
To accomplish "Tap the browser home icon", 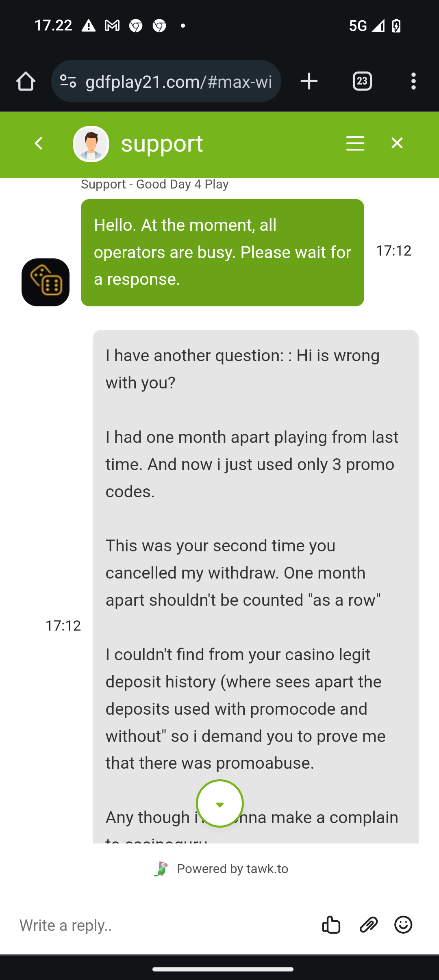I will click(26, 82).
